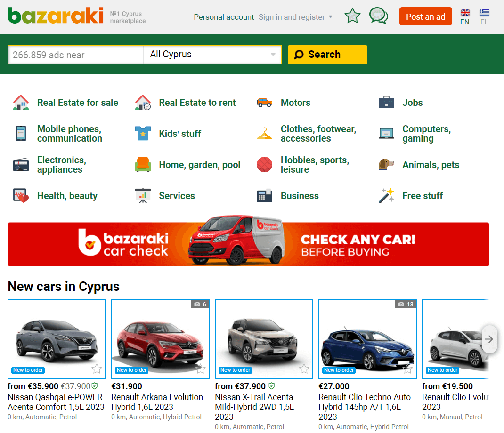Favorite the Nissan Qashqai e-POWER ad star
This screenshot has height=433, width=504.
pyautogui.click(x=97, y=369)
